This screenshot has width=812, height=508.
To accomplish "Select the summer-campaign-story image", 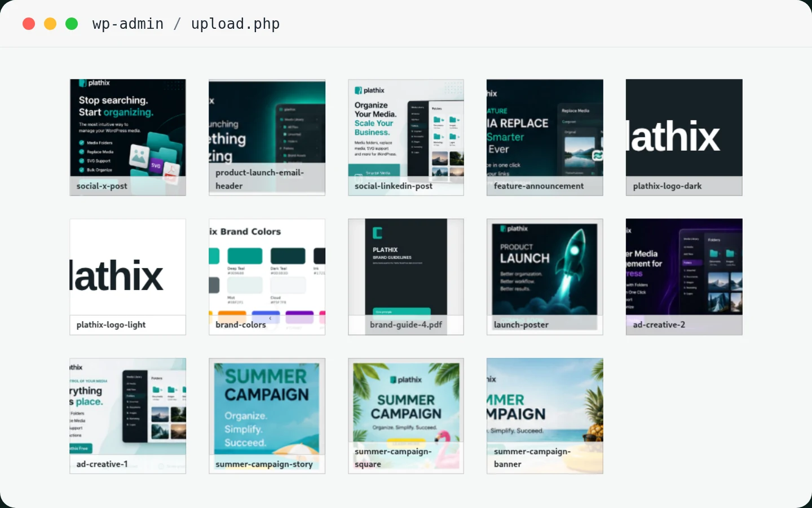I will click(267, 416).
